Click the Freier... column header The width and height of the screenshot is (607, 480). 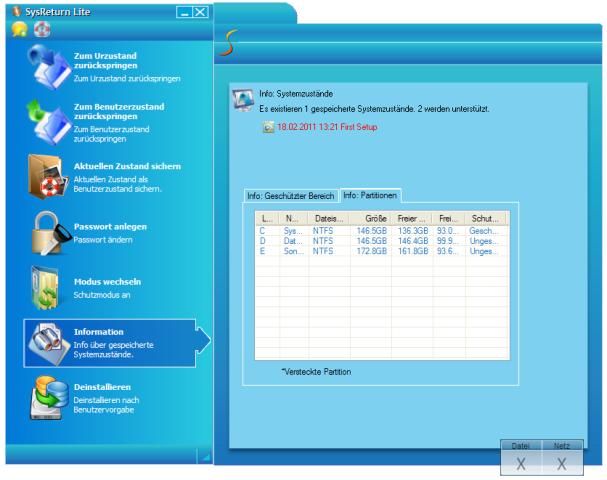point(412,218)
